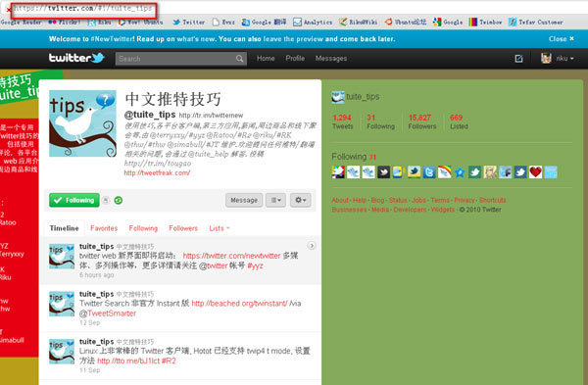Open the beached.org/twinstant link

click(x=239, y=304)
